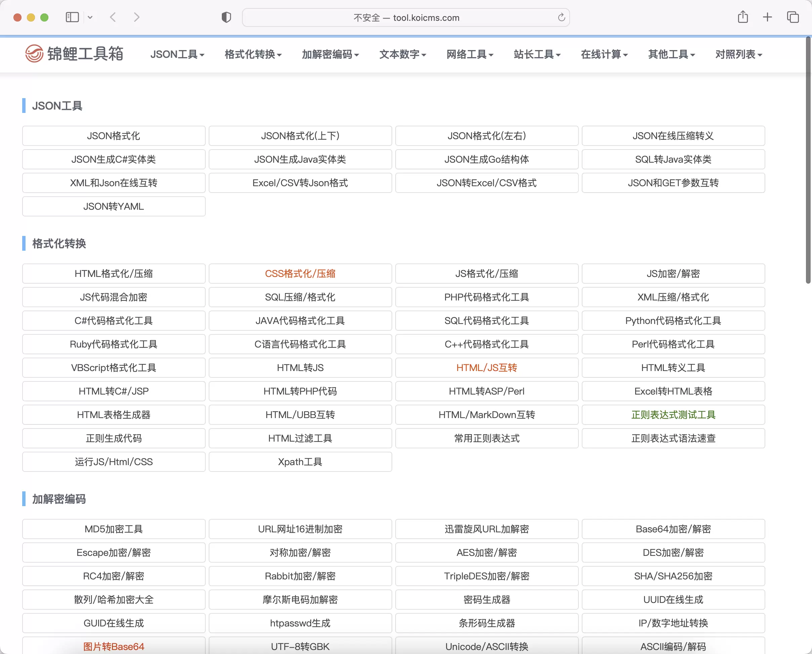Go forward using the forward arrow
This screenshot has height=654, width=812.
pyautogui.click(x=136, y=17)
